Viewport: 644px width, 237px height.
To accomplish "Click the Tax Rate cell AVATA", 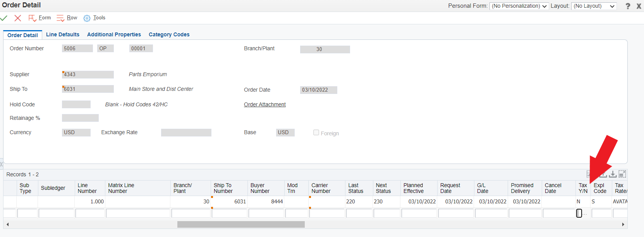I will coord(620,201).
